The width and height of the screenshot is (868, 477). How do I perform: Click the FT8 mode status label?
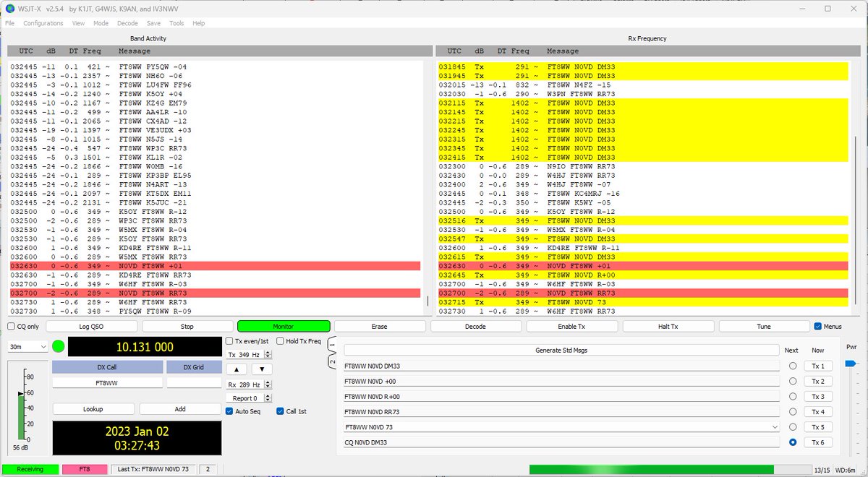(x=85, y=469)
